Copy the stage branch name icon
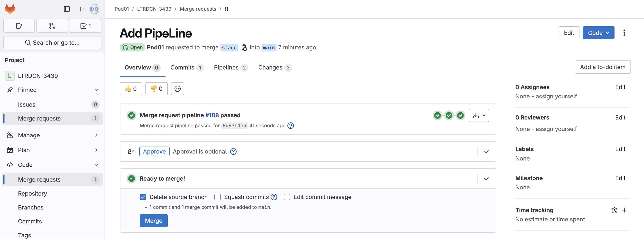Viewport: 644px width, 239px height. coord(244,48)
